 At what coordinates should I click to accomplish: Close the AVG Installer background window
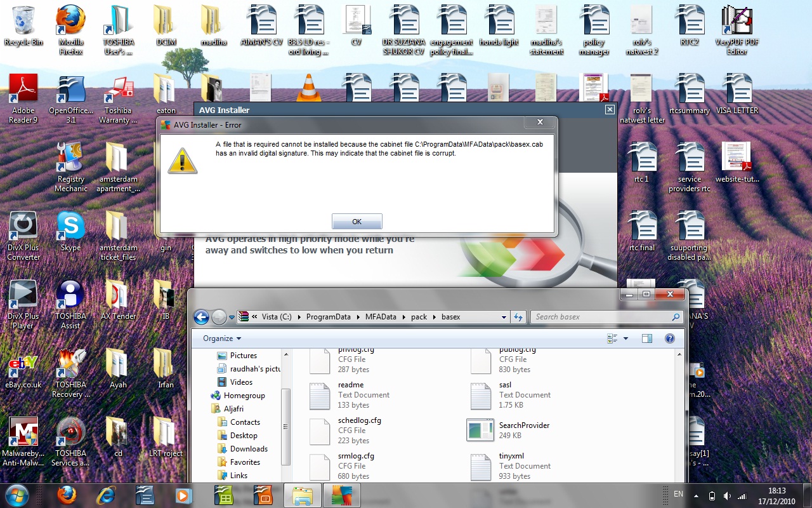pyautogui.click(x=610, y=110)
